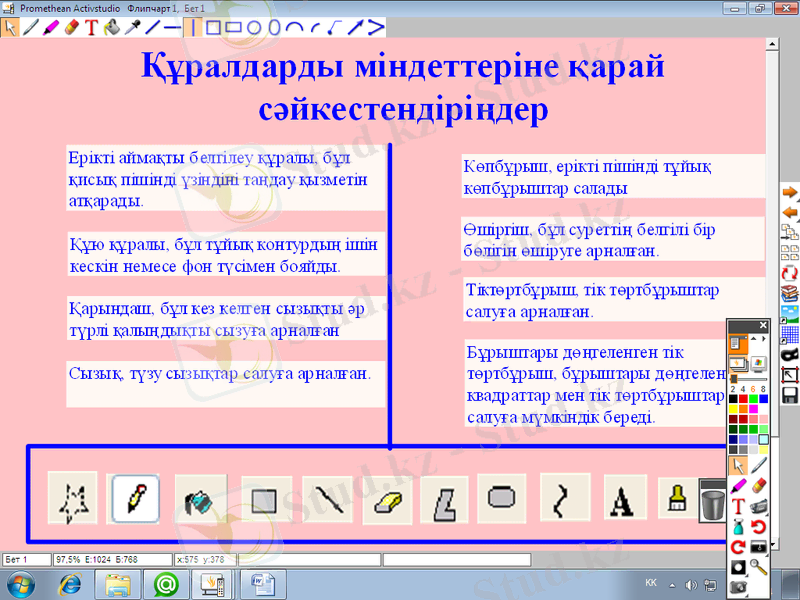800x600 pixels.
Task: Pick the Fill bucket tool in top toolbar
Action: [x=111, y=27]
